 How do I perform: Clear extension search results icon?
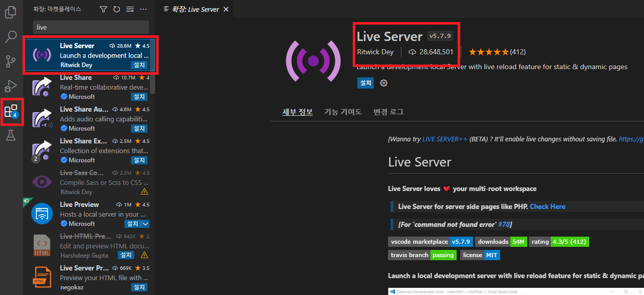click(130, 9)
